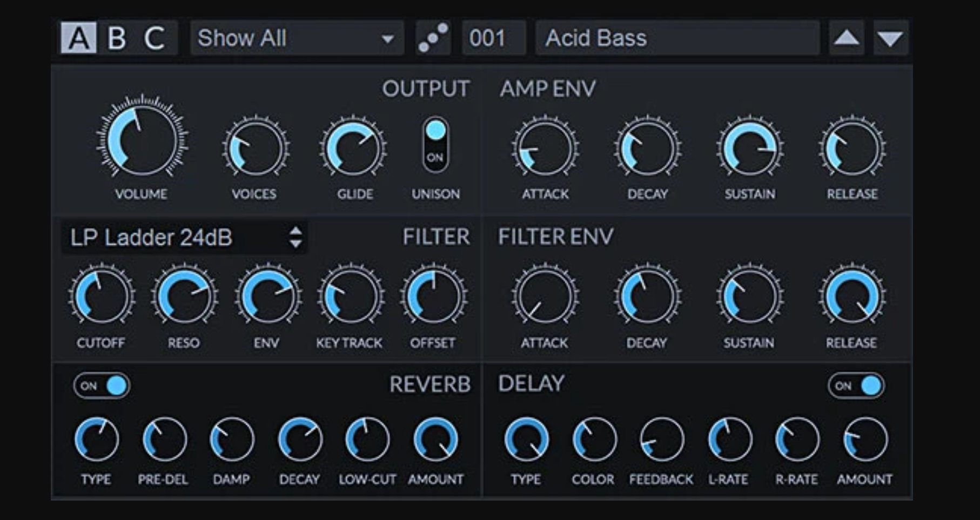
Task: Click the Acid Bass preset name
Action: (x=677, y=38)
